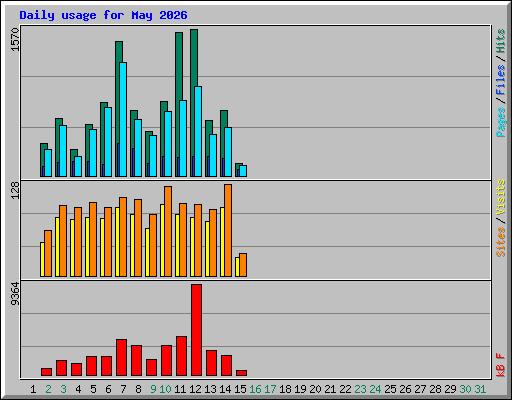Click day 11 on the x-axis

coord(180,389)
